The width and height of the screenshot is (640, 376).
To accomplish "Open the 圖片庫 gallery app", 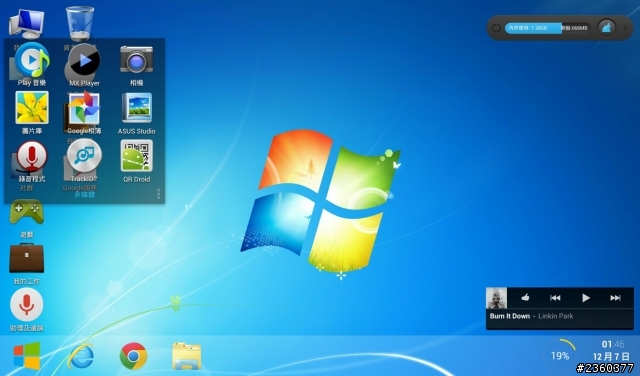I will pos(32,108).
